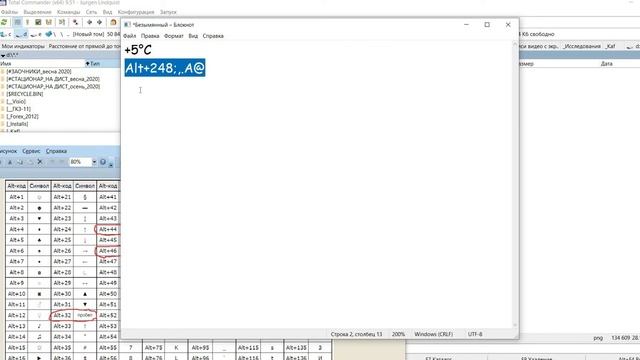Image resolution: width=640 pixels, height=360 pixels.
Task: Click the network neighborhood drive icon
Action: 50,34
